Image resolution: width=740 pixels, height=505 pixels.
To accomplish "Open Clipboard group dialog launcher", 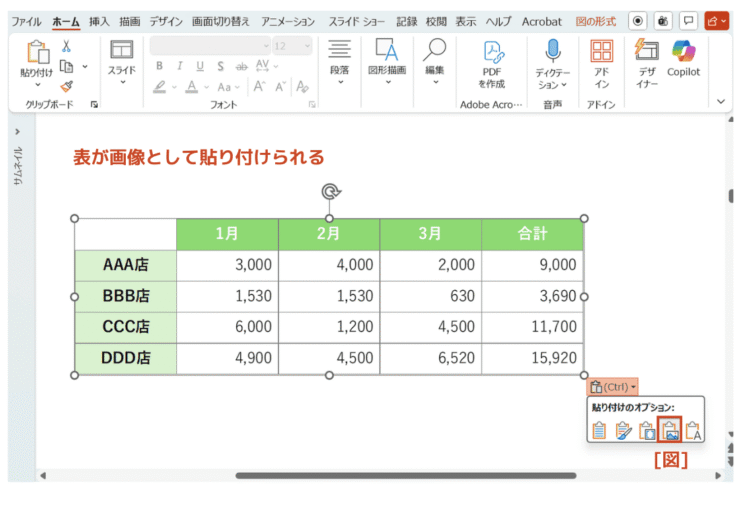I will click(94, 104).
